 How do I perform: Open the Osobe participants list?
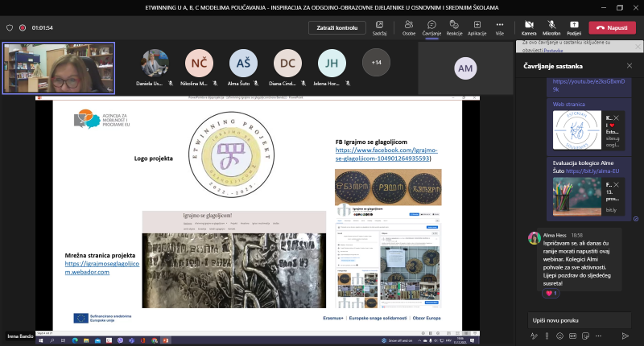(x=409, y=27)
